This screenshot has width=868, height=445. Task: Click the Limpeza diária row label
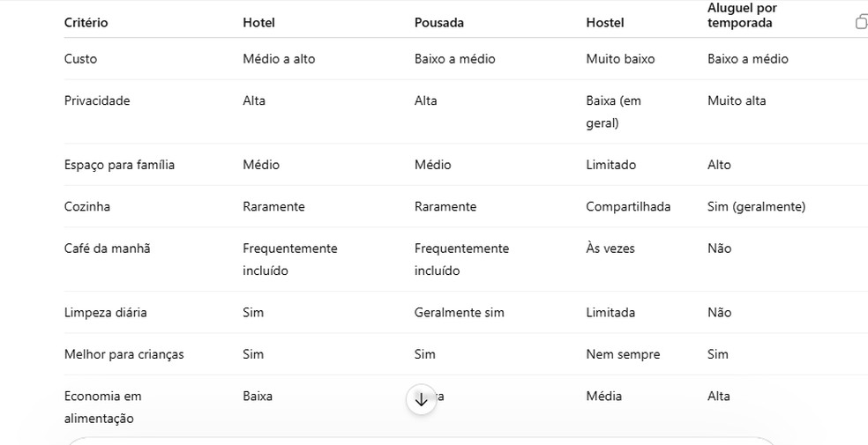(105, 312)
